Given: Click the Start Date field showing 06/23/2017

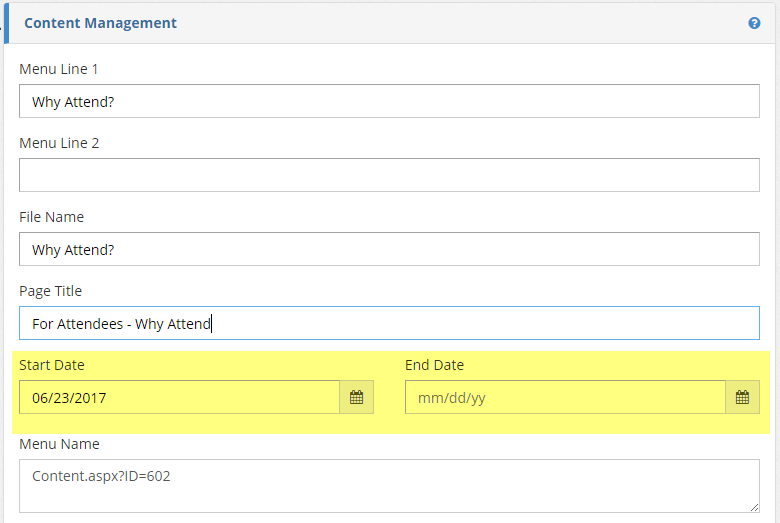Looking at the screenshot, I should pyautogui.click(x=180, y=397).
